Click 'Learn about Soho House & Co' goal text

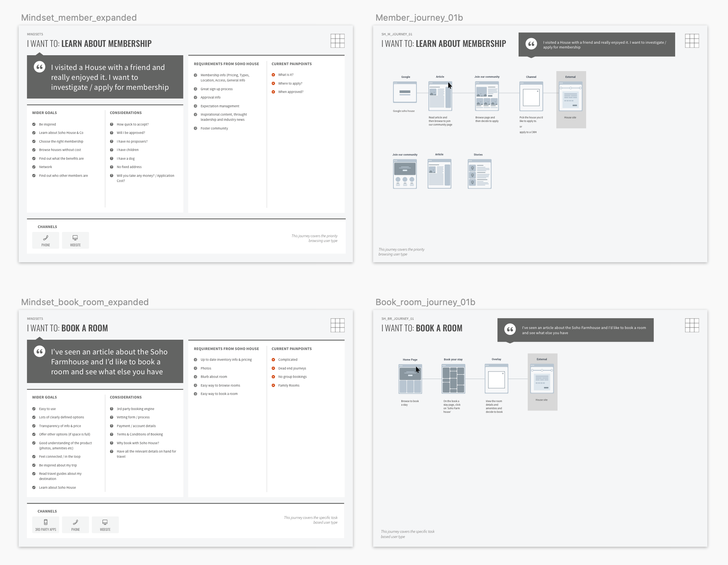tap(61, 133)
